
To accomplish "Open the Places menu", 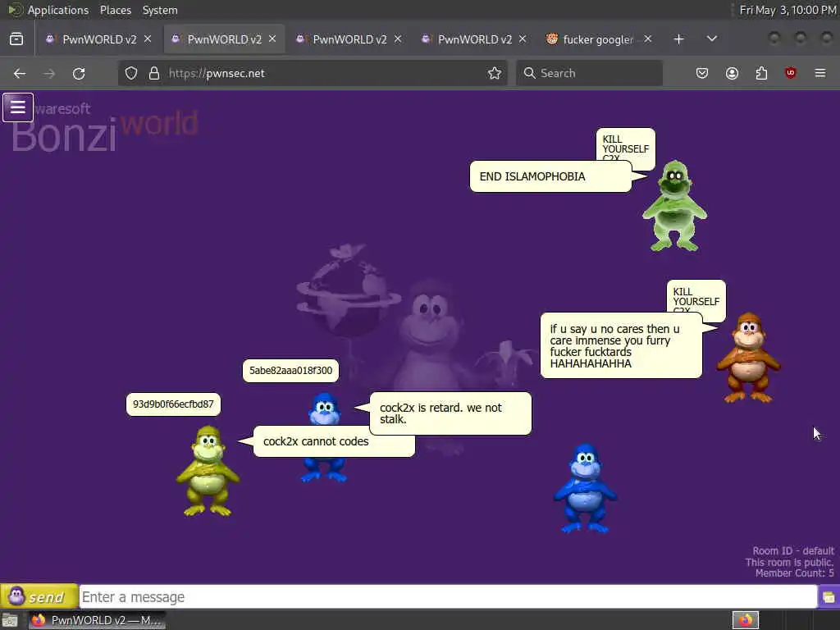I will point(116,10).
